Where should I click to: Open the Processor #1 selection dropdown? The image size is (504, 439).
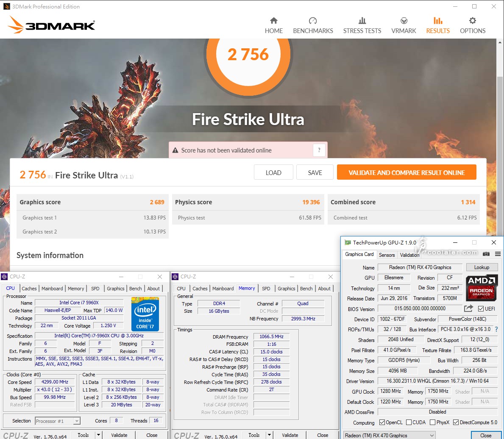[58, 421]
